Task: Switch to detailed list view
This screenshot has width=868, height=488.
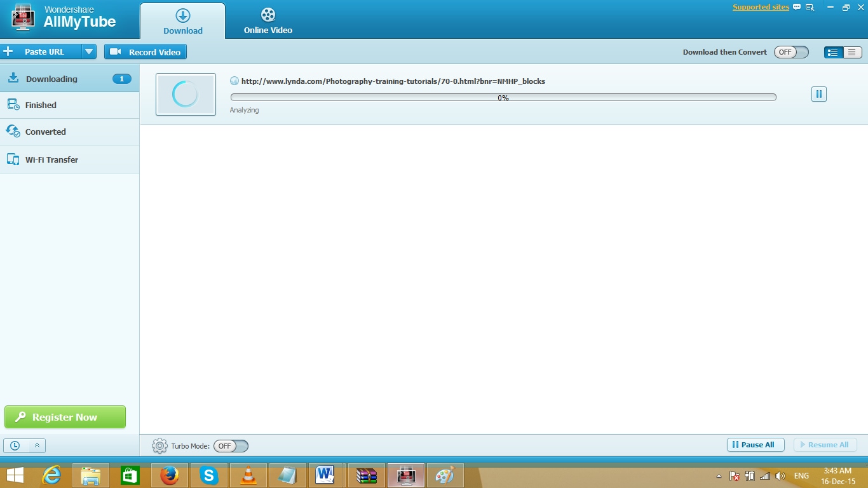Action: click(x=832, y=52)
